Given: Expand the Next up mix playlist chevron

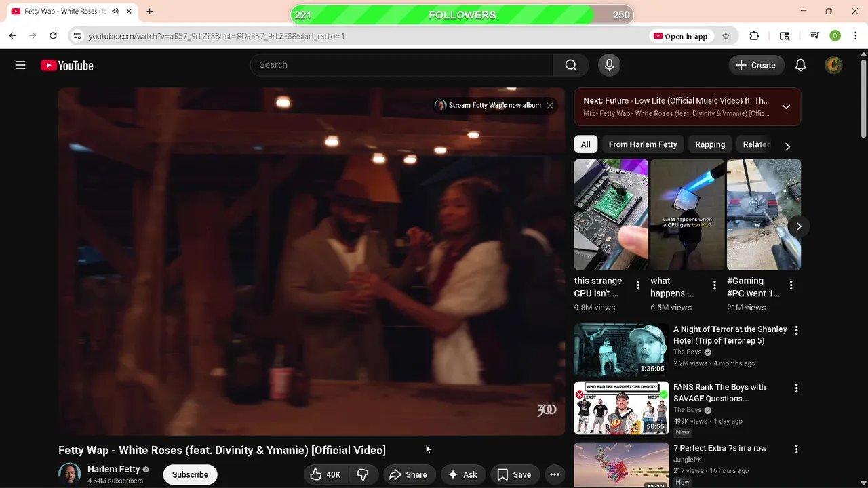Looking at the screenshot, I should [786, 106].
